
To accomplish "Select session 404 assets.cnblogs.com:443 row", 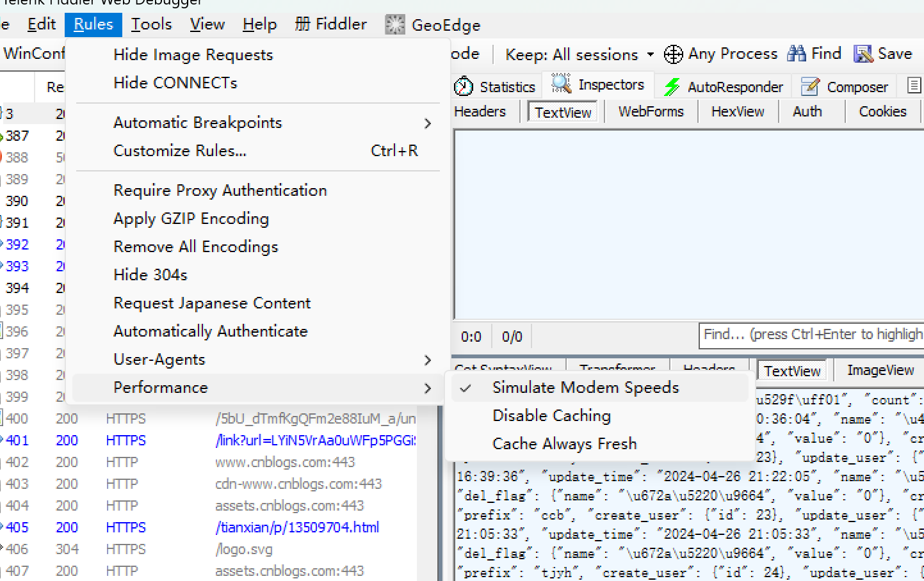I will click(209, 505).
